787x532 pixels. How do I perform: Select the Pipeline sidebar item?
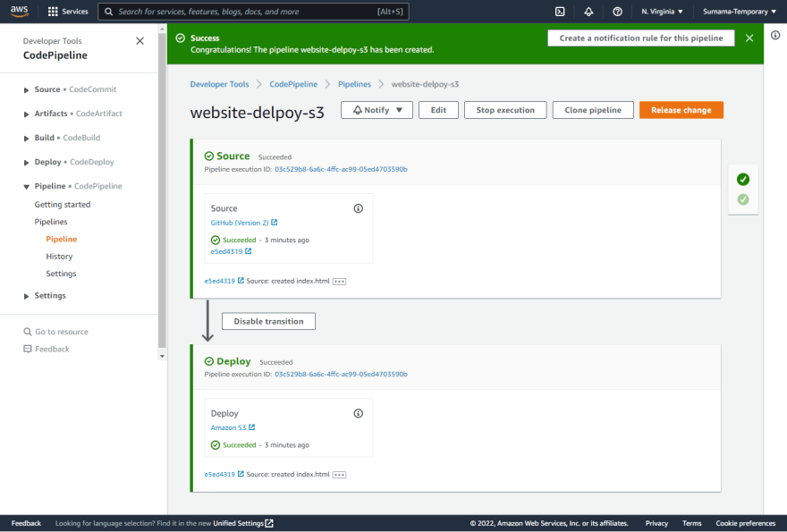coord(61,239)
